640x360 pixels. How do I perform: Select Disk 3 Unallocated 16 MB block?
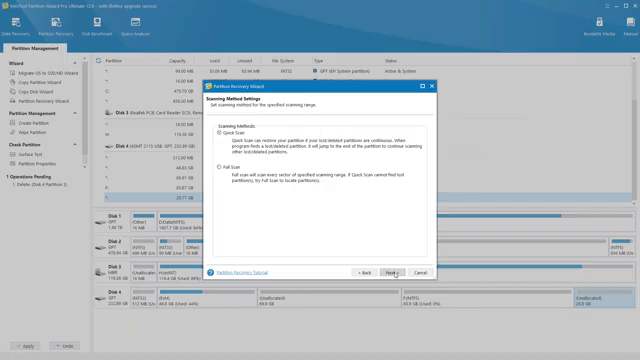144,272
